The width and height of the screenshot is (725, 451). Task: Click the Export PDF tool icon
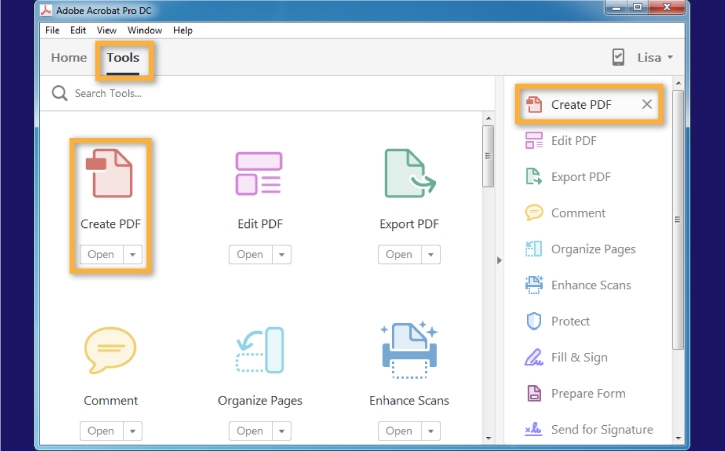coord(409,173)
